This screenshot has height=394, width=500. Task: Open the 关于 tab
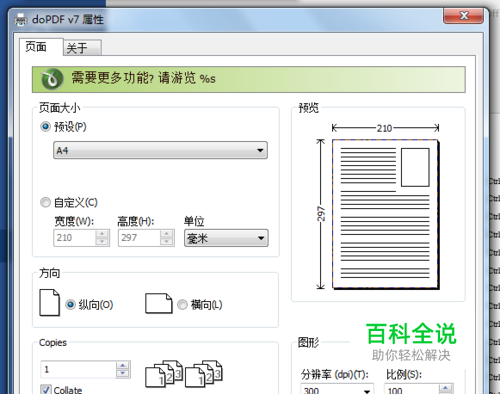pos(82,48)
